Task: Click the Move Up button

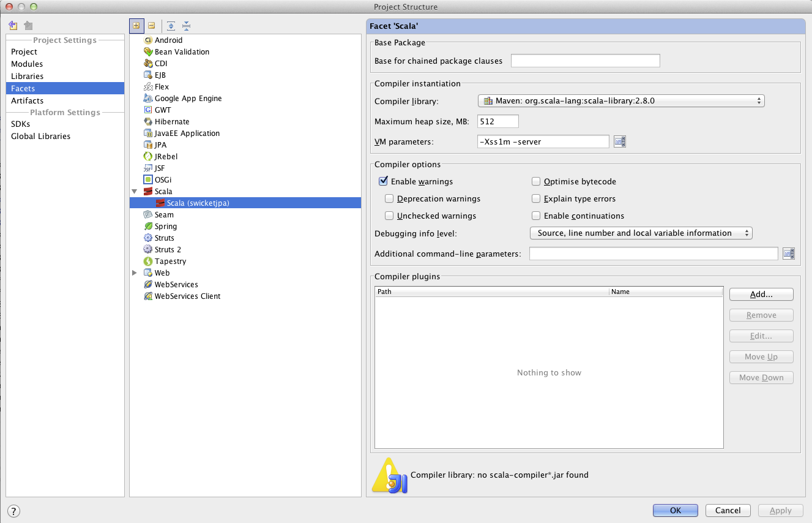Action: pos(761,357)
